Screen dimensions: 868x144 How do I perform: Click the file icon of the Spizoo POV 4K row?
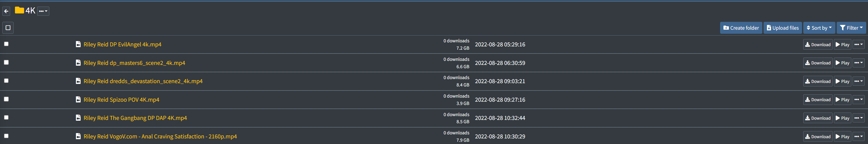[78, 100]
